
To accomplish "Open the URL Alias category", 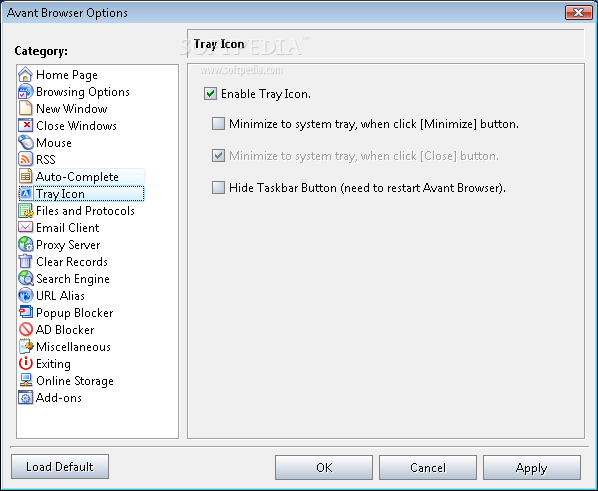I will click(60, 296).
